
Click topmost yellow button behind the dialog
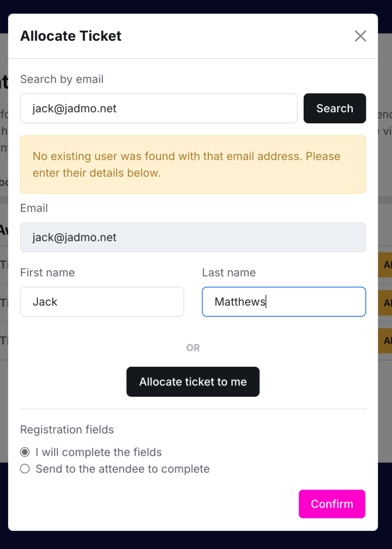386,265
